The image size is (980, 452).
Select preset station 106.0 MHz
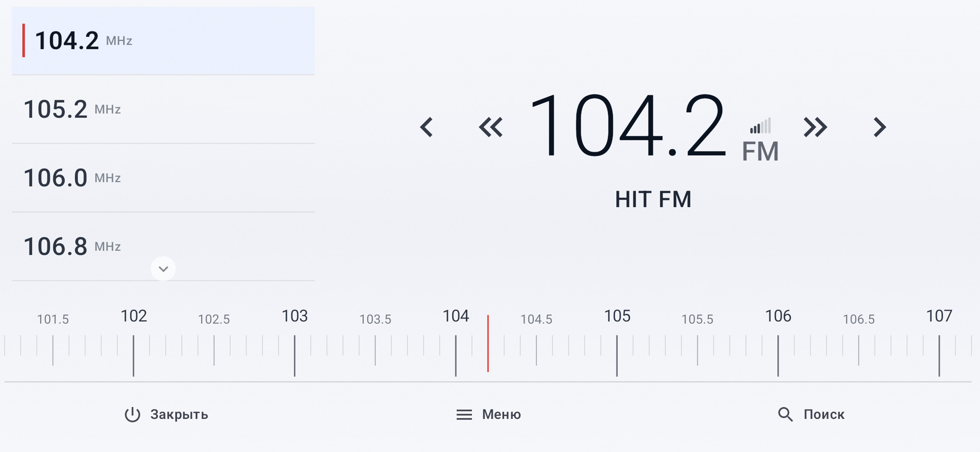tap(163, 178)
